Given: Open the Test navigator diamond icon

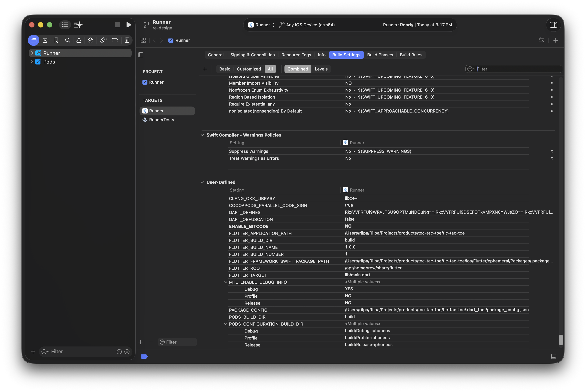Looking at the screenshot, I should click(90, 40).
